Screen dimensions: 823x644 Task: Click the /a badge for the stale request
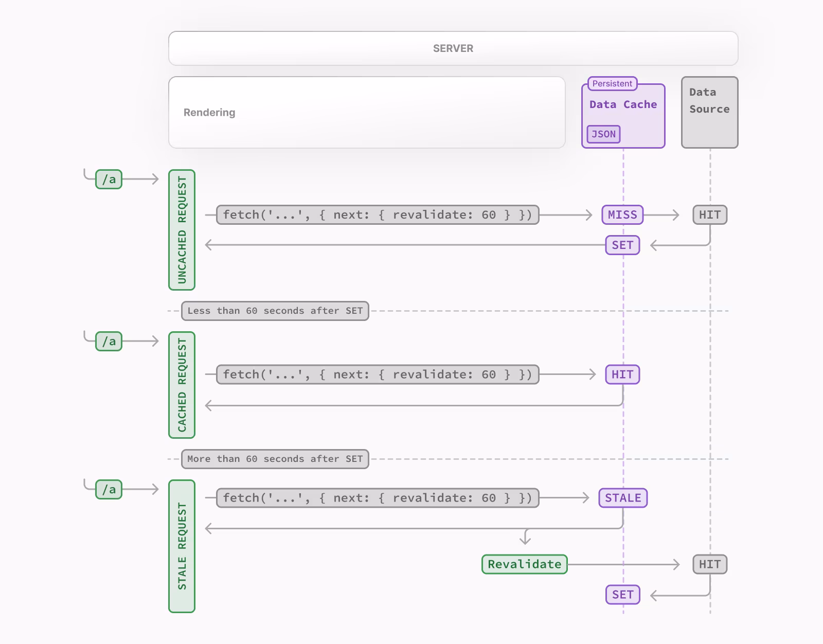(108, 490)
